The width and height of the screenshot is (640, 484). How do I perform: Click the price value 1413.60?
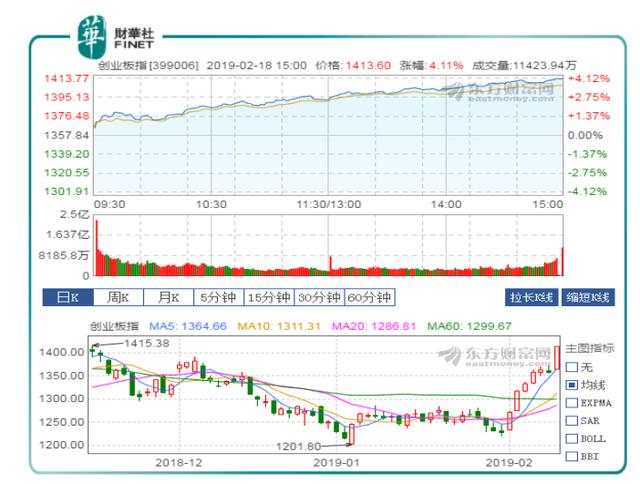tap(368, 65)
